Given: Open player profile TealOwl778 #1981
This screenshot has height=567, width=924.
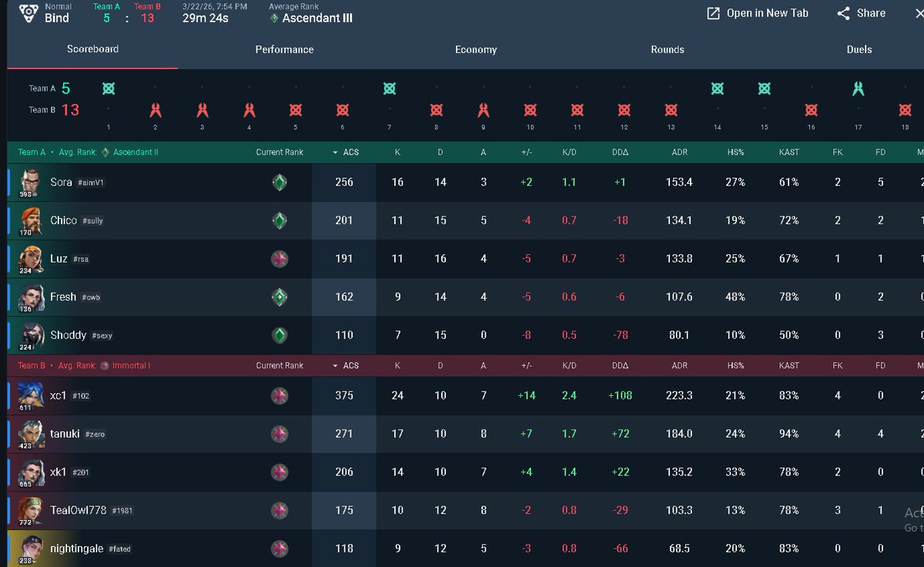Looking at the screenshot, I should pos(92,510).
